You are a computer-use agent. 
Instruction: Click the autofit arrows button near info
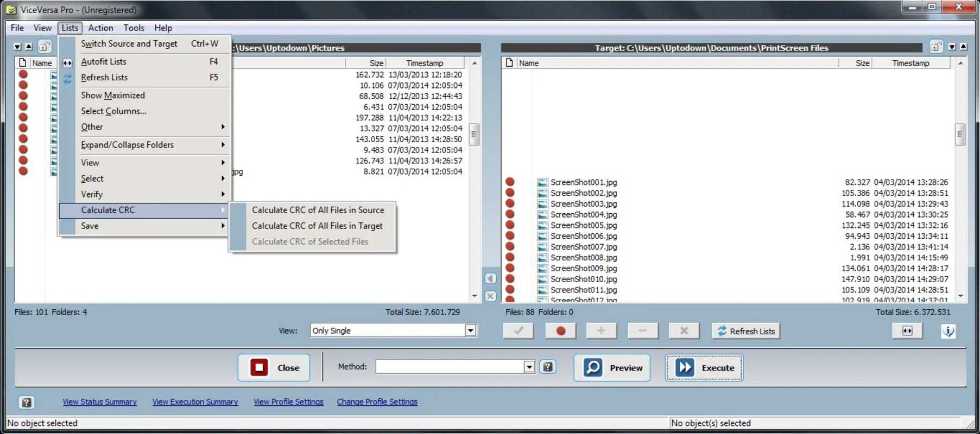click(x=907, y=331)
